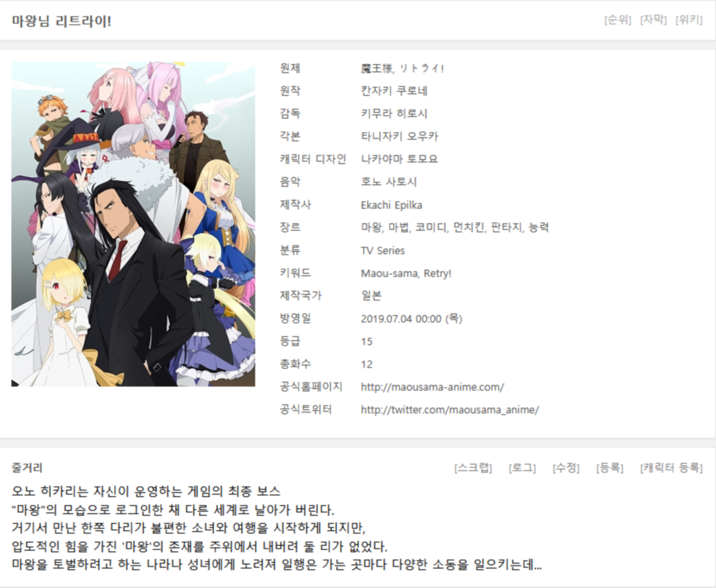Image resolution: width=716 pixels, height=588 pixels.
Task: Click the 키워드 field label
Action: click(x=296, y=273)
